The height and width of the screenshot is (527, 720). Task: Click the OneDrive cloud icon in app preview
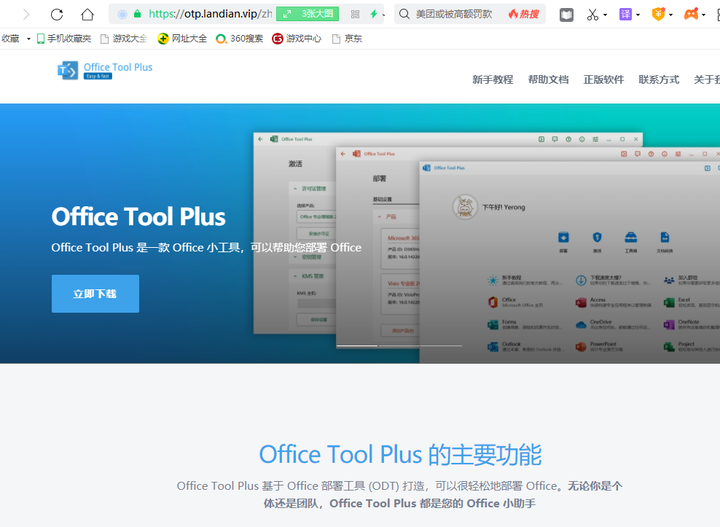581,325
